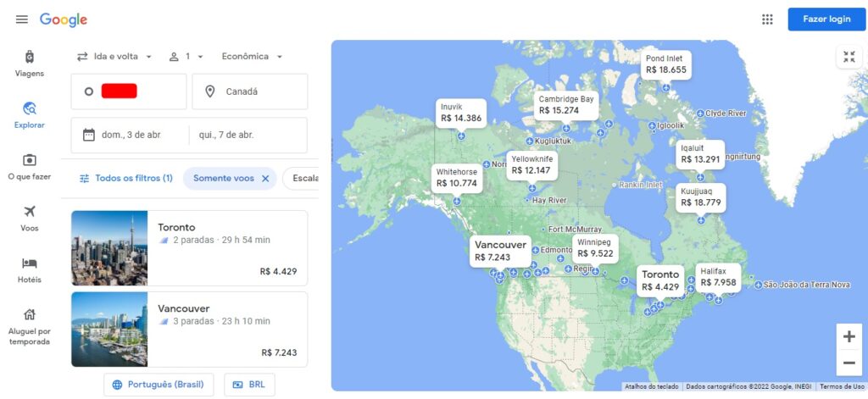The width and height of the screenshot is (868, 399).
Task: Open Atalhos do teclado link
Action: [653, 386]
